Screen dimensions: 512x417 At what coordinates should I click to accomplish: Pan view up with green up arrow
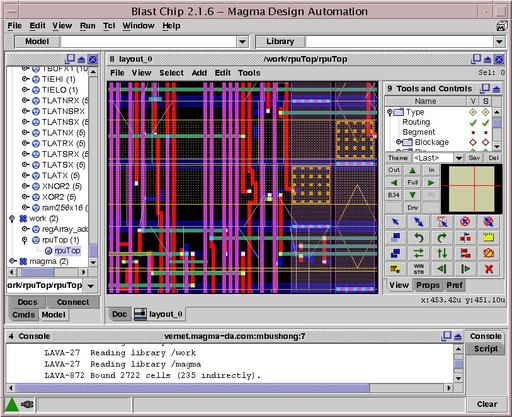(x=413, y=170)
